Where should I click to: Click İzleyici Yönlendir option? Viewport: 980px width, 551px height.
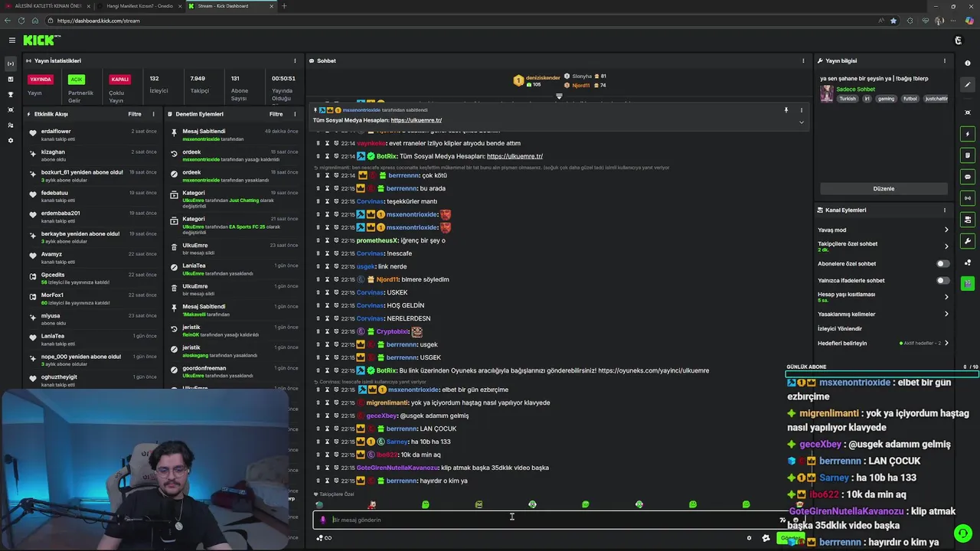pyautogui.click(x=840, y=328)
